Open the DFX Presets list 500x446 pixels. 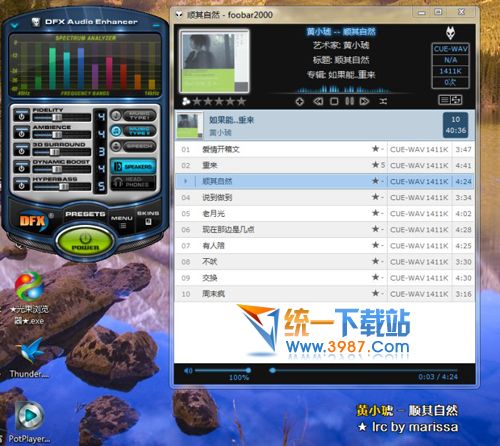(85, 214)
